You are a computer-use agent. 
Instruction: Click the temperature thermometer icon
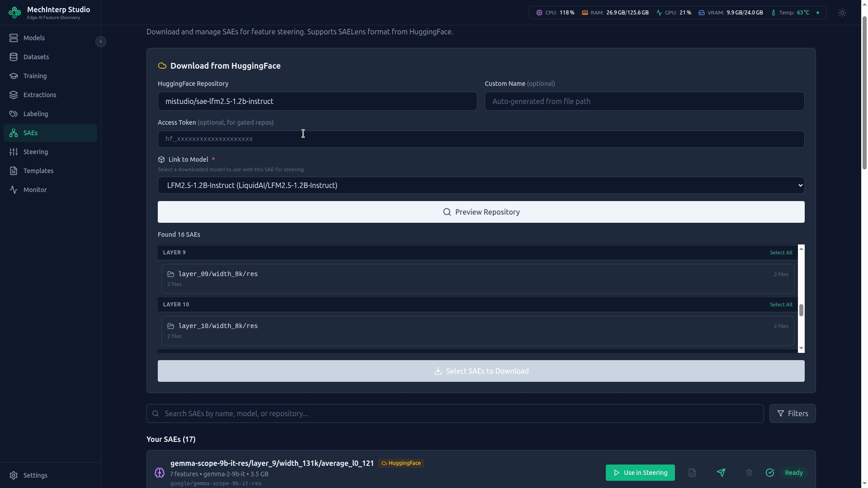click(x=773, y=13)
